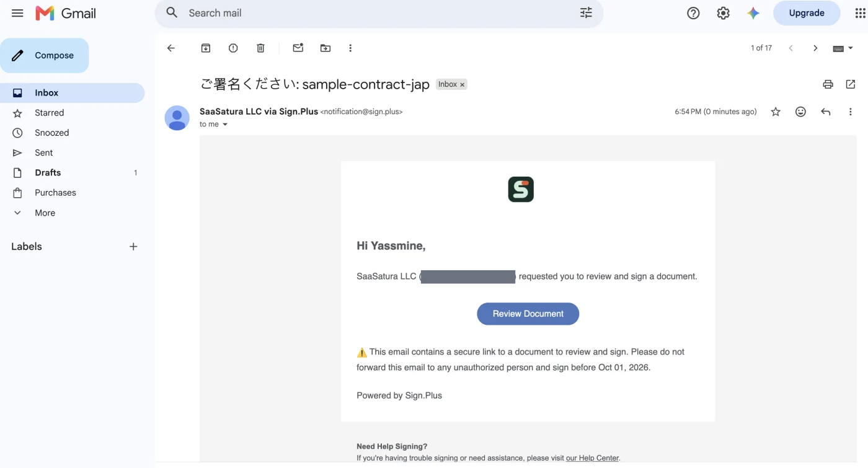This screenshot has height=468, width=868.
Task: Reply using the reply arrow icon
Action: [x=825, y=112]
